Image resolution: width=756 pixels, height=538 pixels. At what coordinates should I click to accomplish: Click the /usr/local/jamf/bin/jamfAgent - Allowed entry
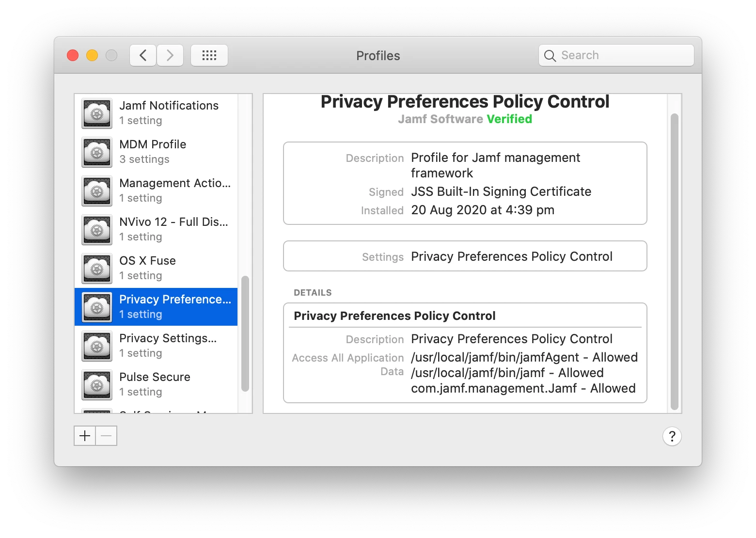click(524, 357)
